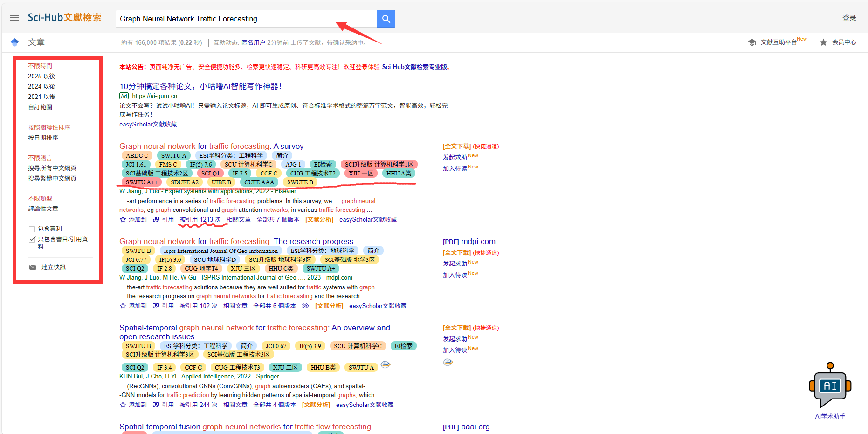Image resolution: width=868 pixels, height=434 pixels.
Task: Click easyScholar文献收藏 under the ad
Action: click(x=148, y=124)
